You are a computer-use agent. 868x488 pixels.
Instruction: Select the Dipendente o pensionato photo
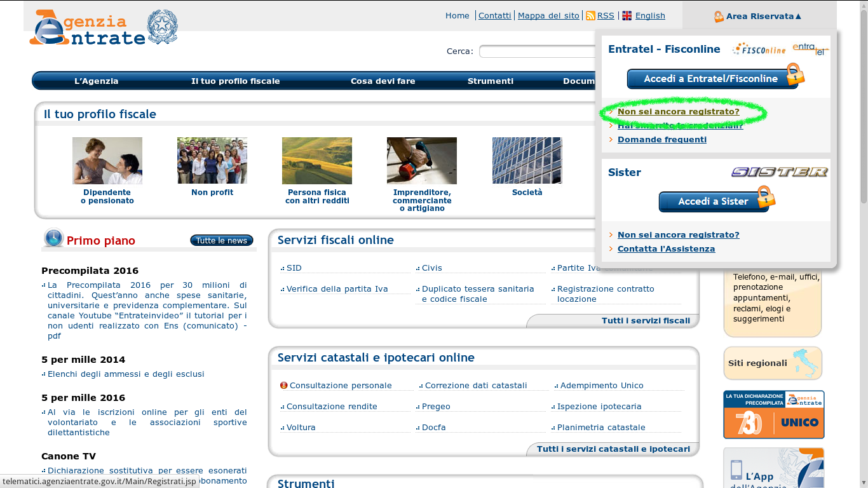(x=107, y=161)
